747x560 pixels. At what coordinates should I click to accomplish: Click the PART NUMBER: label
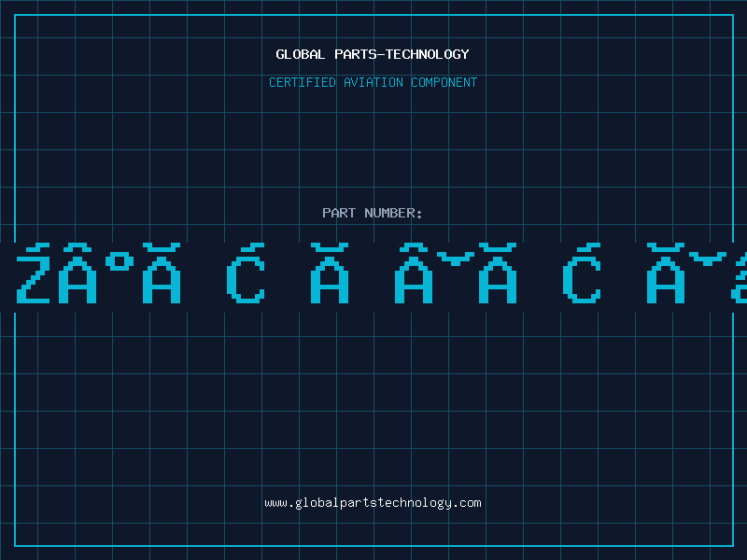[x=373, y=213]
